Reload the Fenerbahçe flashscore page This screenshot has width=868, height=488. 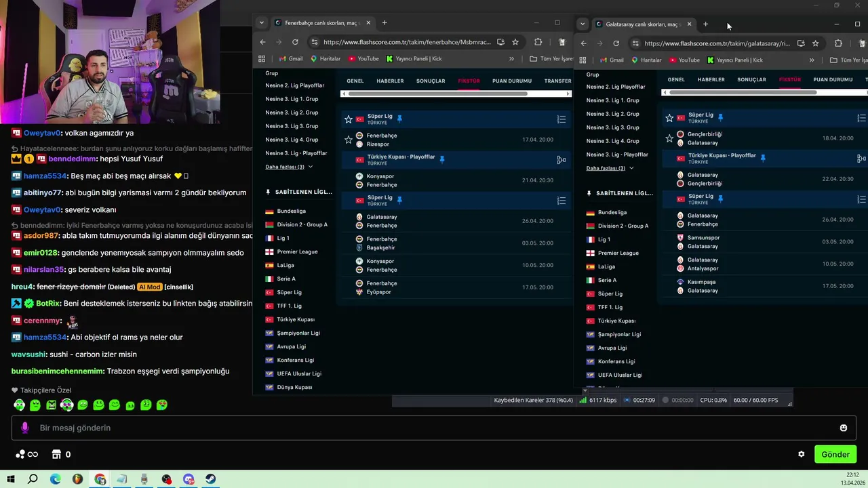point(295,42)
